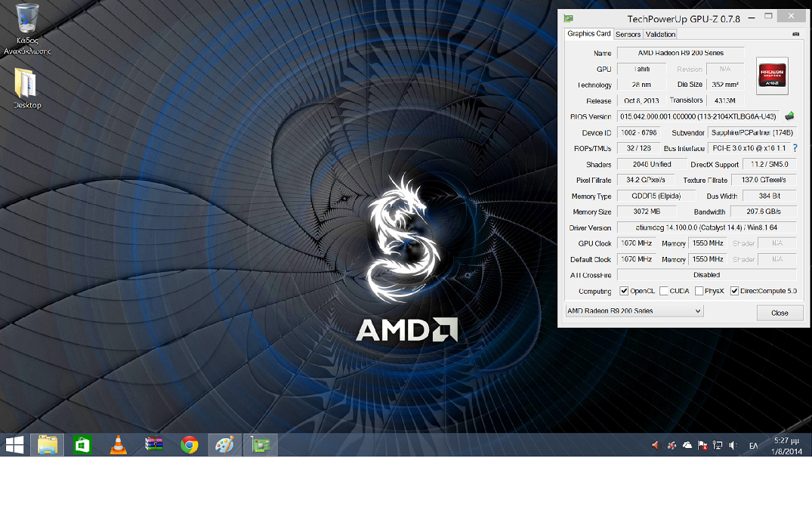Click the DirectX Support value 11.2 / SM5.0

coord(770,164)
